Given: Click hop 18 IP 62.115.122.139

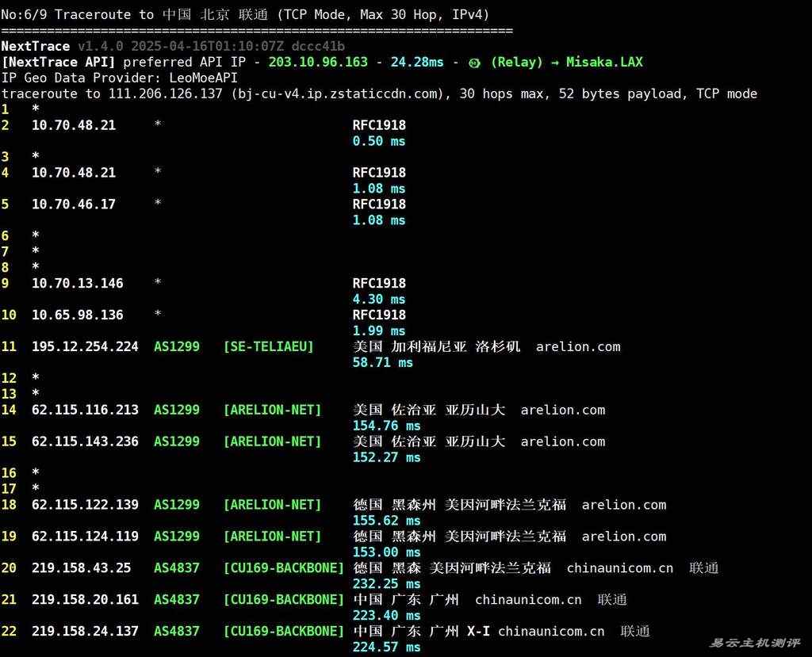Looking at the screenshot, I should (85, 504).
